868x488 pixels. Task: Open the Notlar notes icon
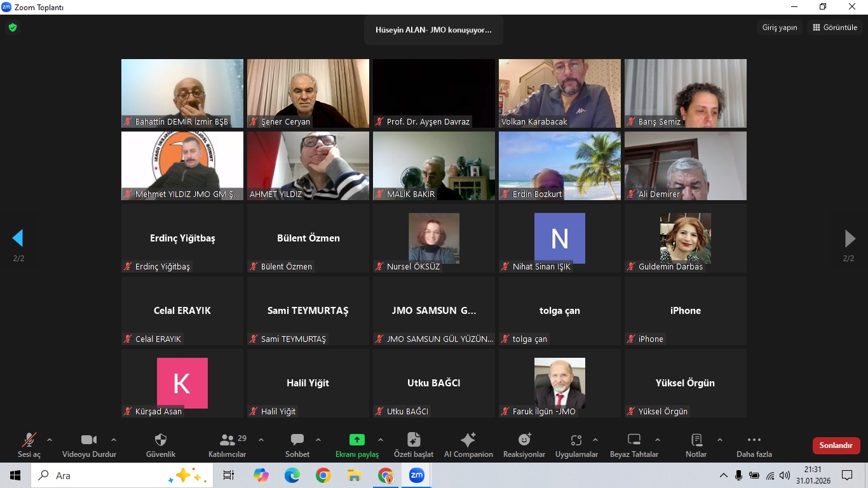[x=696, y=440]
